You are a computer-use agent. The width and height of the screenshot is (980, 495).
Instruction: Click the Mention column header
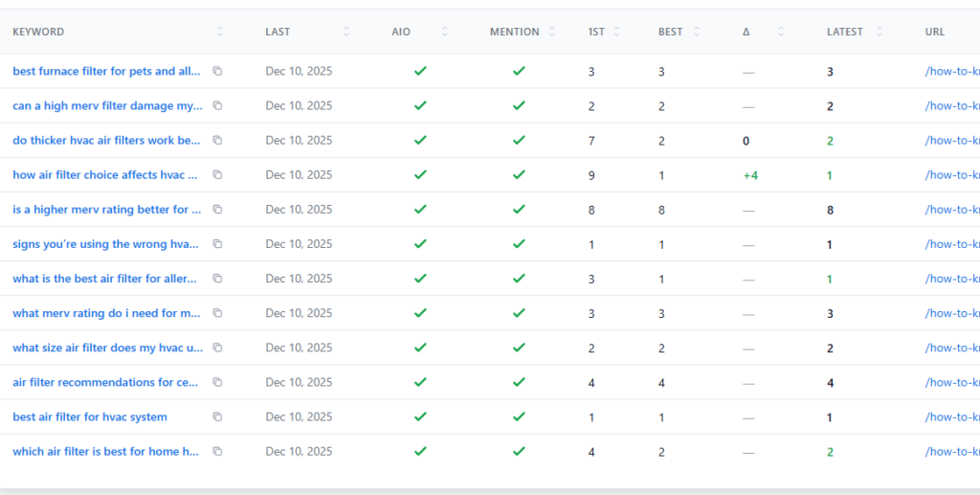pyautogui.click(x=514, y=32)
